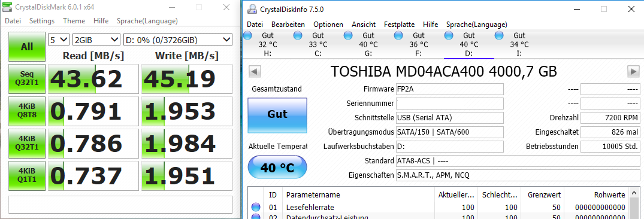Screen dimensions: 644x219
Task: Open Bearbeiten menu in CrystalDiskInfo
Action: coord(288,25)
